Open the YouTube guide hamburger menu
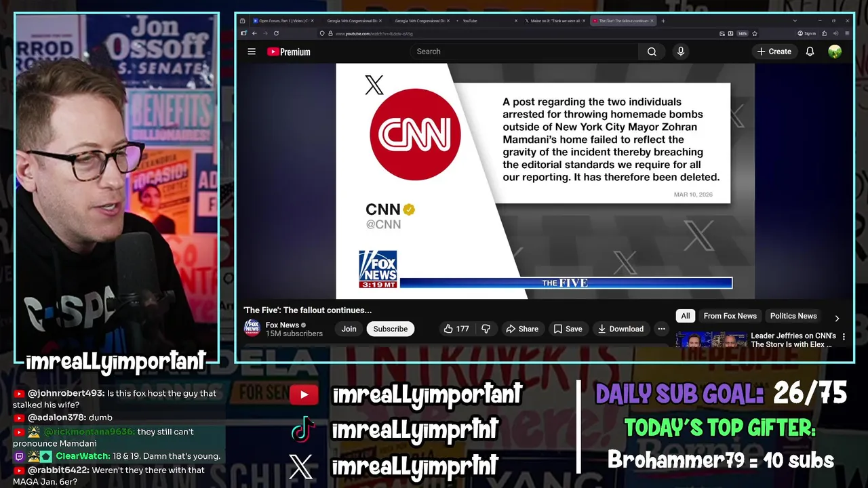This screenshot has height=488, width=868. point(252,52)
